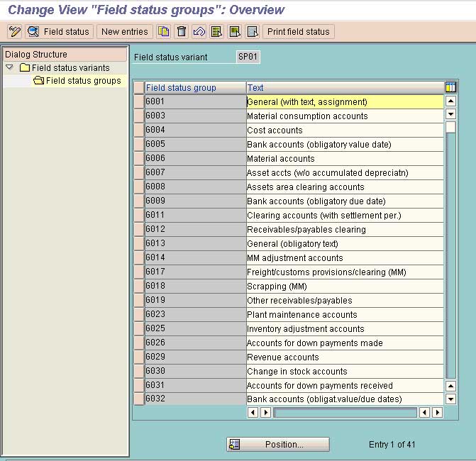This screenshot has height=461, width=476.
Task: Click the Deselect all icon
Action: pos(253,32)
